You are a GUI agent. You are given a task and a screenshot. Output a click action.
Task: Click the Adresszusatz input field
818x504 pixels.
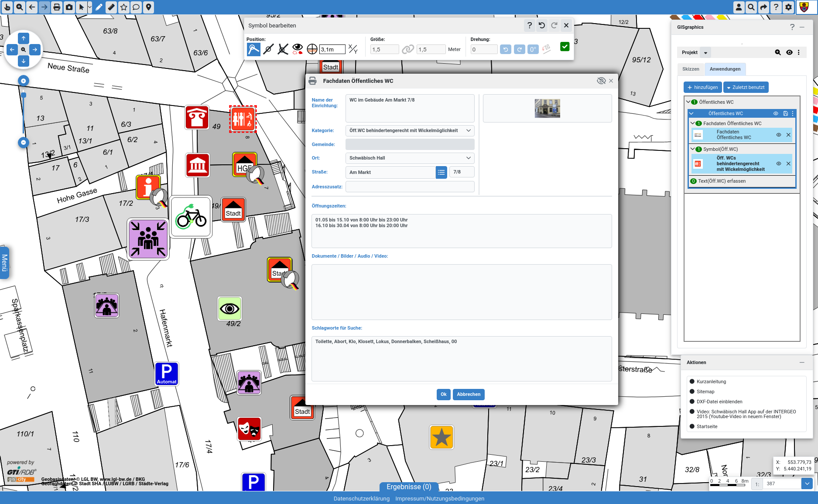pyautogui.click(x=410, y=187)
